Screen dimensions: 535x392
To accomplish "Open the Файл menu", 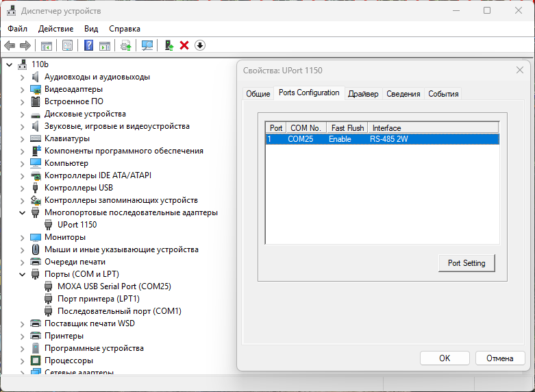I will click(x=17, y=29).
